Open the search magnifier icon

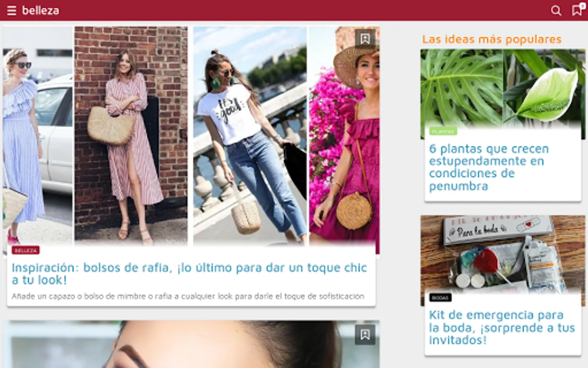pyautogui.click(x=556, y=10)
